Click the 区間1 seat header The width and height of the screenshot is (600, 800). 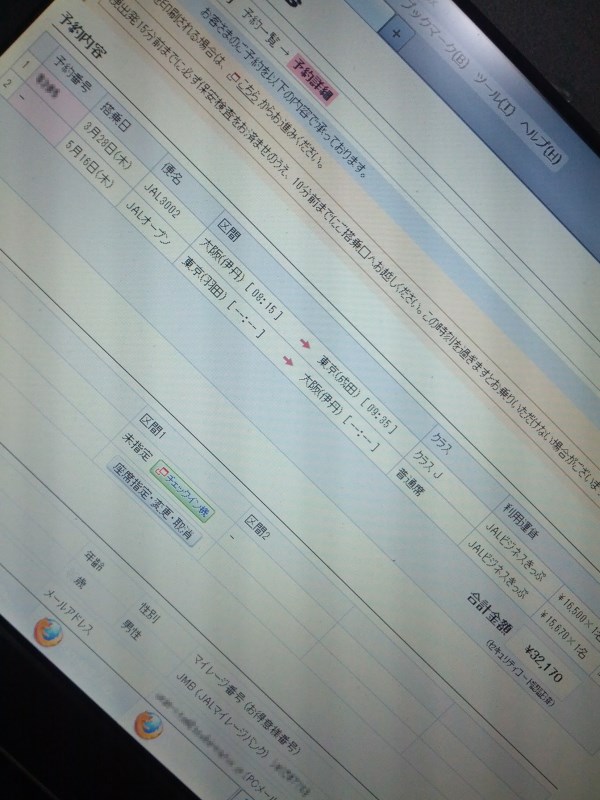coord(153,427)
